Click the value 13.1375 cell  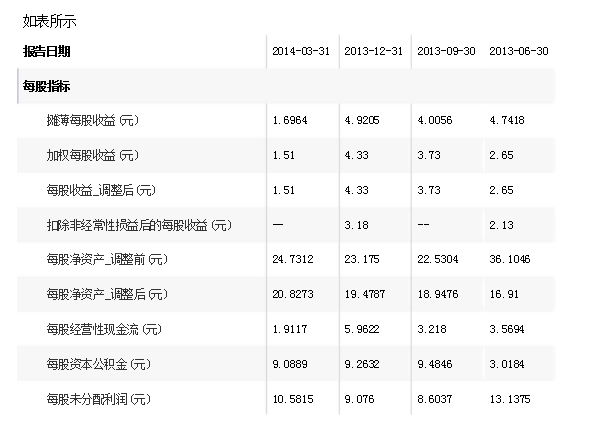[510, 399]
